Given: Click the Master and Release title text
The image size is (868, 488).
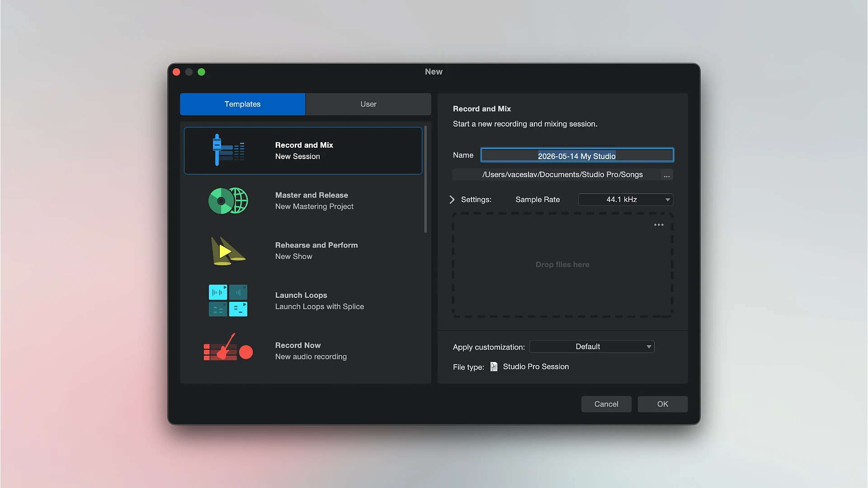Looking at the screenshot, I should pos(311,195).
